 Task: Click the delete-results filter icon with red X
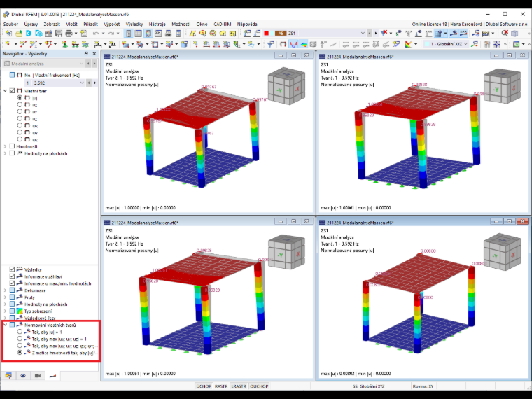[384, 34]
